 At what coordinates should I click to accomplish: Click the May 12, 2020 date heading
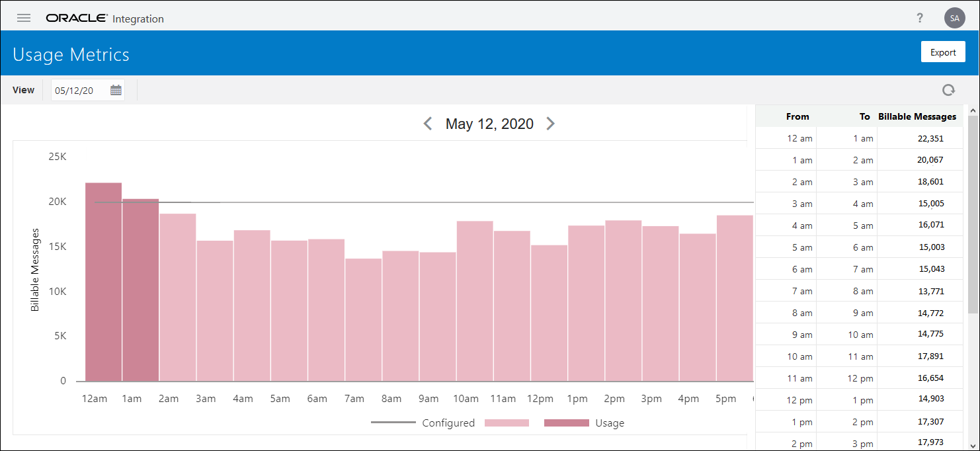489,123
